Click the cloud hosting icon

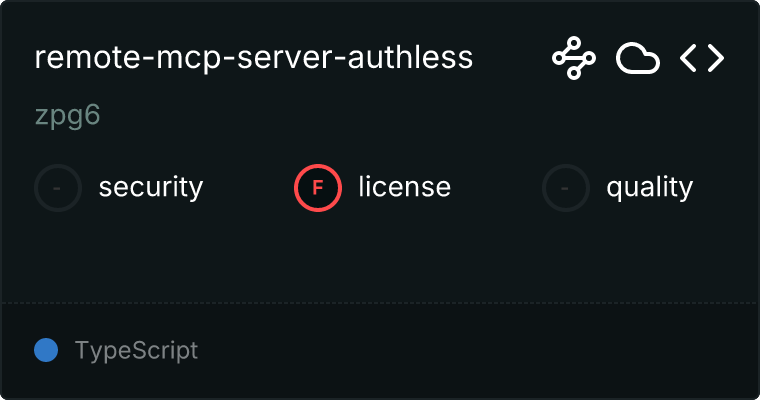[638, 58]
